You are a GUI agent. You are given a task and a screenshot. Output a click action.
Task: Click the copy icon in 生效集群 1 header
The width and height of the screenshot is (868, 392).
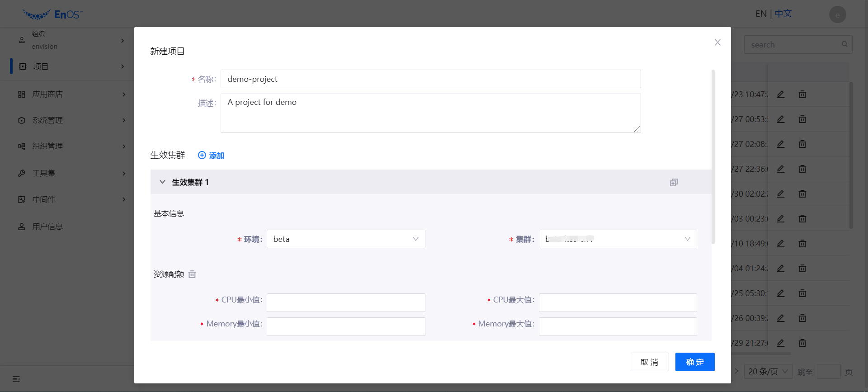[674, 182]
